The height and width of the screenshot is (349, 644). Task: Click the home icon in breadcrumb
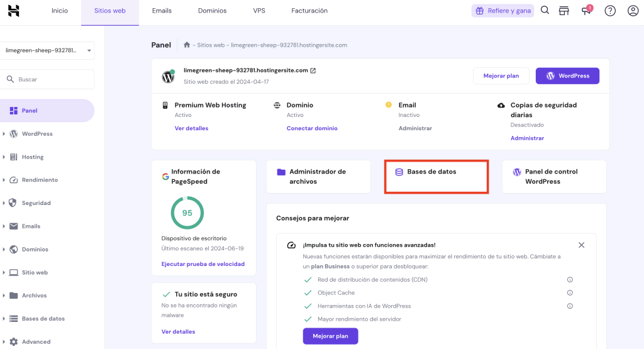[x=187, y=45]
